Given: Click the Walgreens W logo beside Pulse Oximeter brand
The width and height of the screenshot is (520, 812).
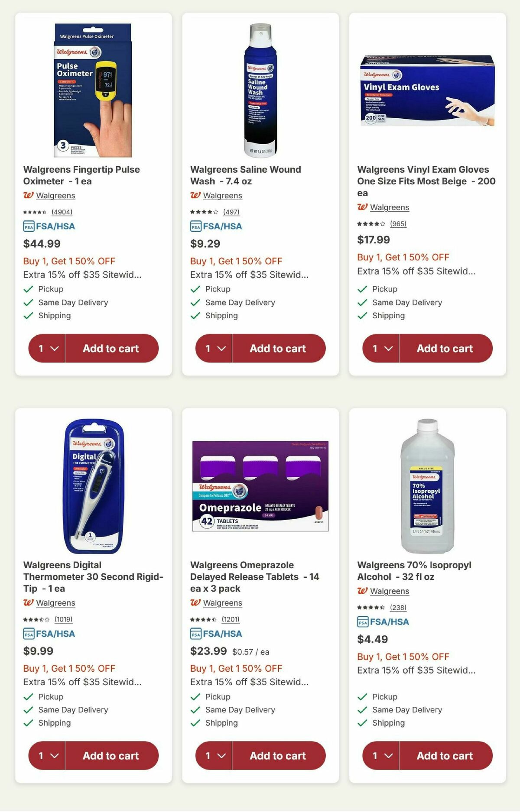Looking at the screenshot, I should tap(29, 196).
